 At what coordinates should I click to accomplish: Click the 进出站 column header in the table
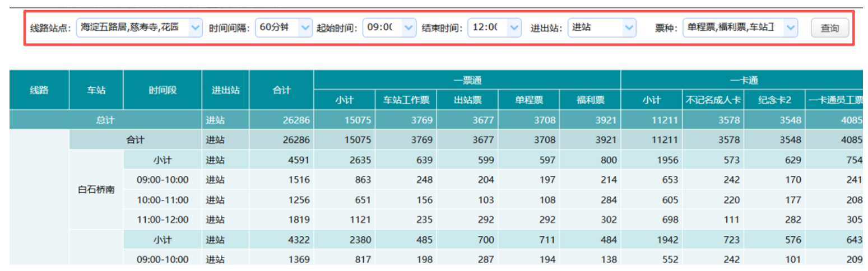(x=226, y=90)
